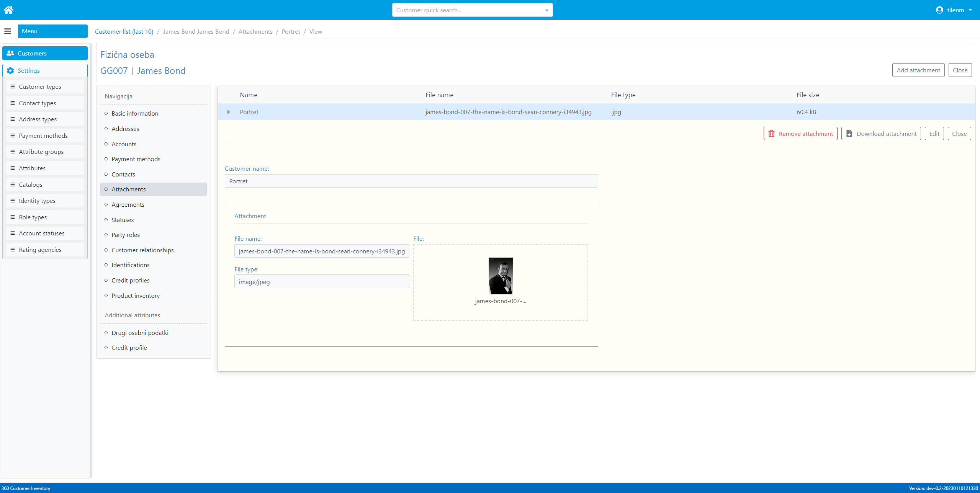Viewport: 980px width, 493px height.
Task: Click the home icon in the top bar
Action: pyautogui.click(x=8, y=10)
